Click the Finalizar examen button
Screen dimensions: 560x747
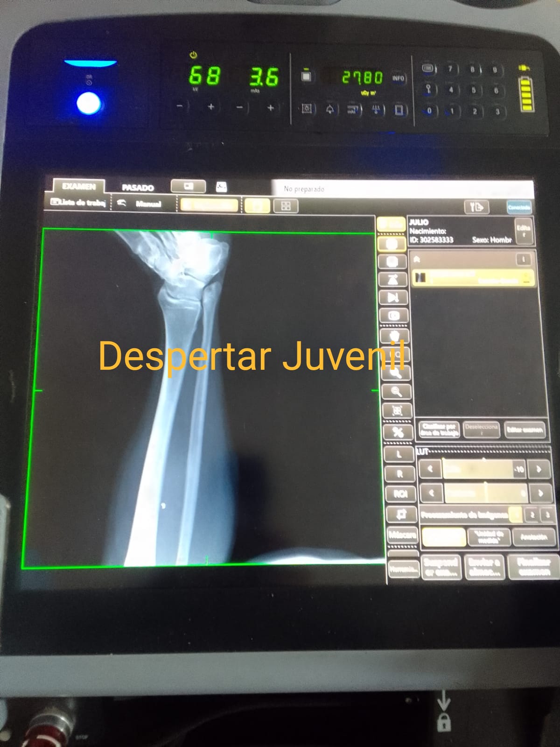(534, 566)
